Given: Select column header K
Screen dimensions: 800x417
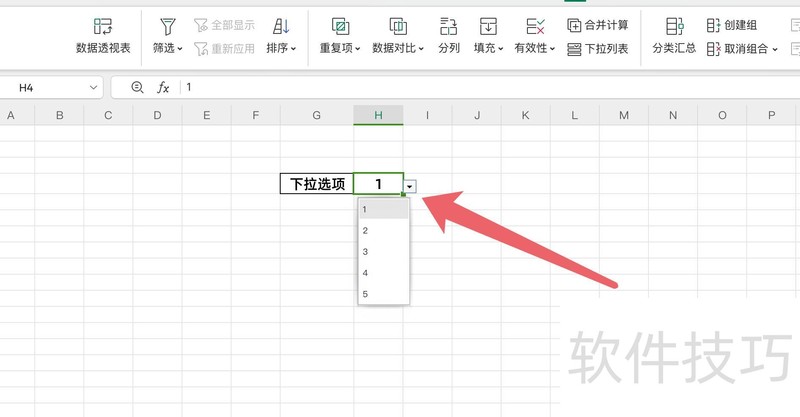Looking at the screenshot, I should tap(526, 115).
